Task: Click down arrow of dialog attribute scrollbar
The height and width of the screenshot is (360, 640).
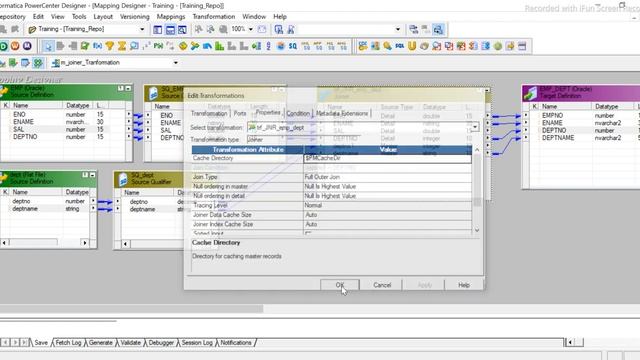Action: pyautogui.click(x=477, y=231)
